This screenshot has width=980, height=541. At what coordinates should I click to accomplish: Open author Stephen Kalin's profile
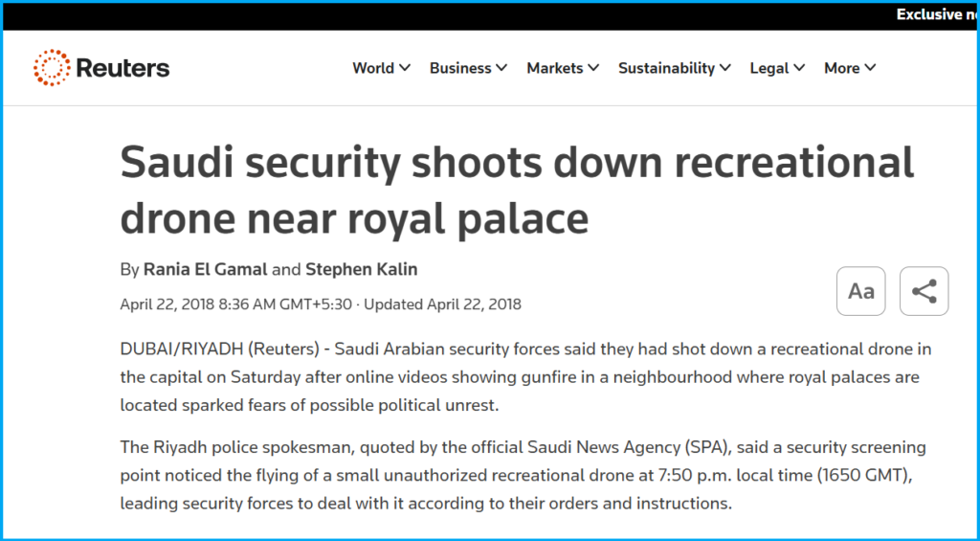click(362, 269)
